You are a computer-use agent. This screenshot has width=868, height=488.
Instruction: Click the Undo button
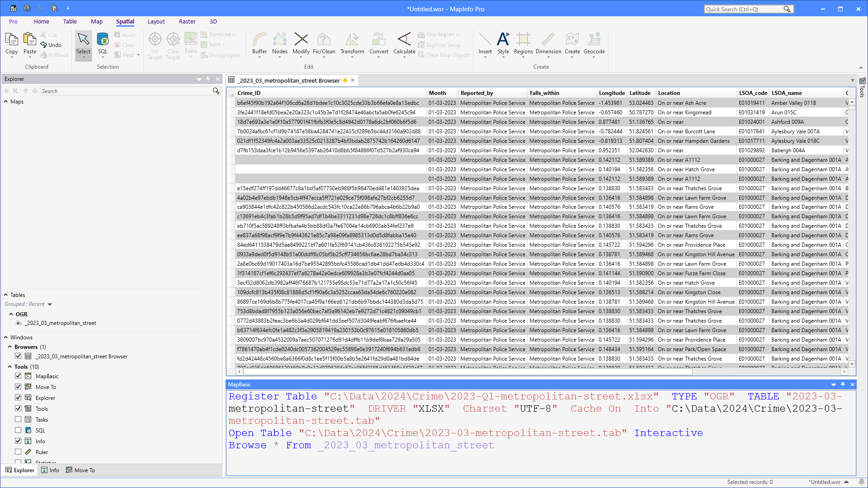pyautogui.click(x=51, y=45)
